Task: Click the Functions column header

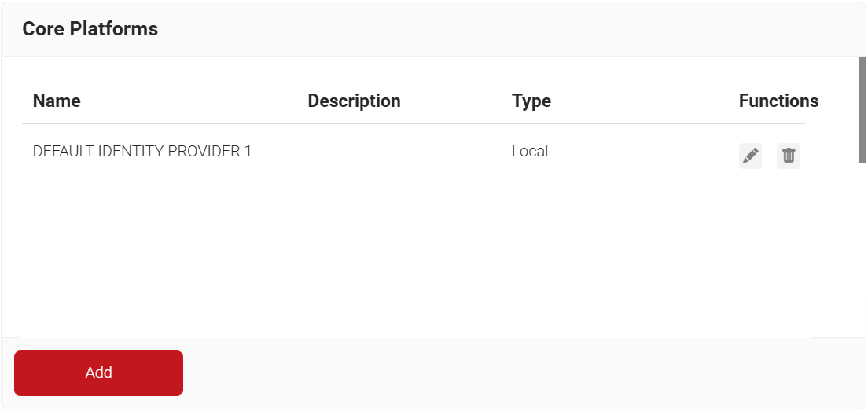Action: (778, 101)
